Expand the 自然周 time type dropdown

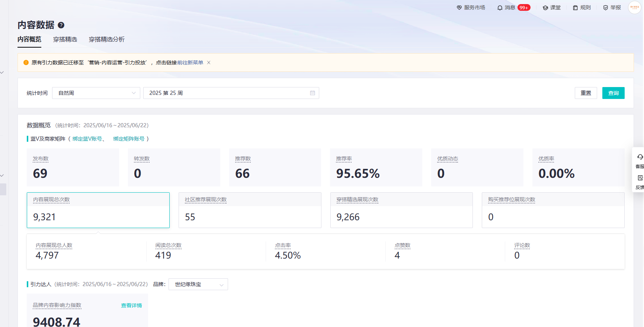[96, 93]
